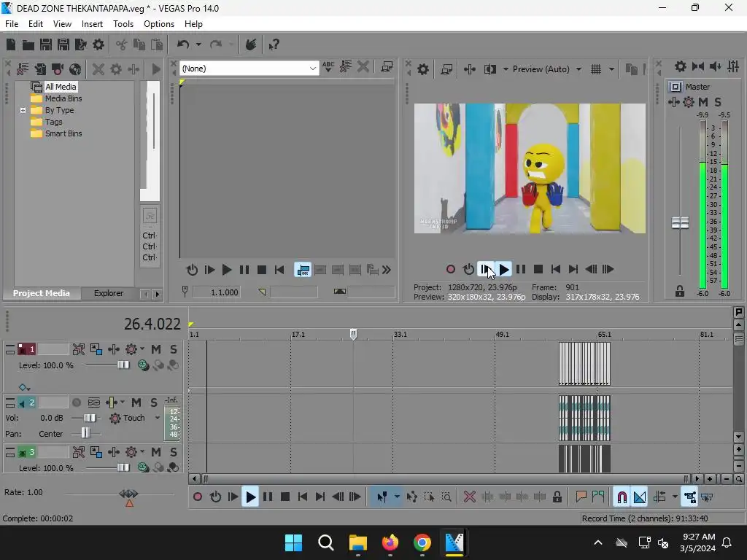747x560 pixels.
Task: Solo audio track 2
Action: coord(153,402)
